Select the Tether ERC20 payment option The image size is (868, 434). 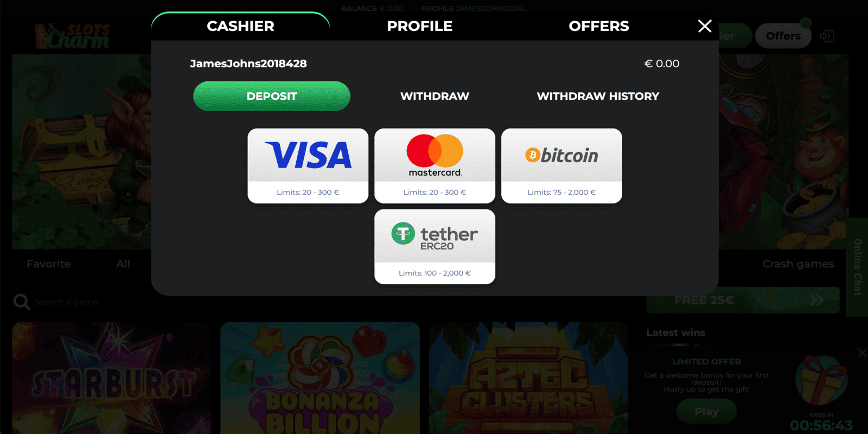tap(435, 246)
